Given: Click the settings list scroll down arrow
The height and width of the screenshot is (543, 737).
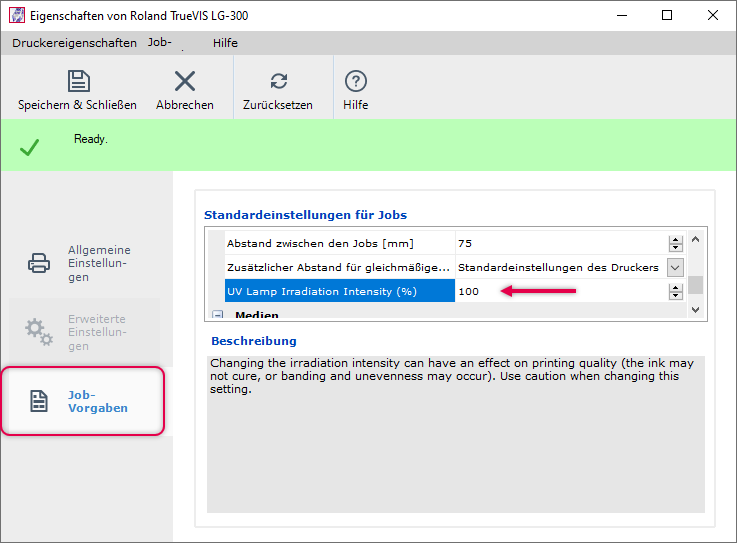Looking at the screenshot, I should point(696,309).
